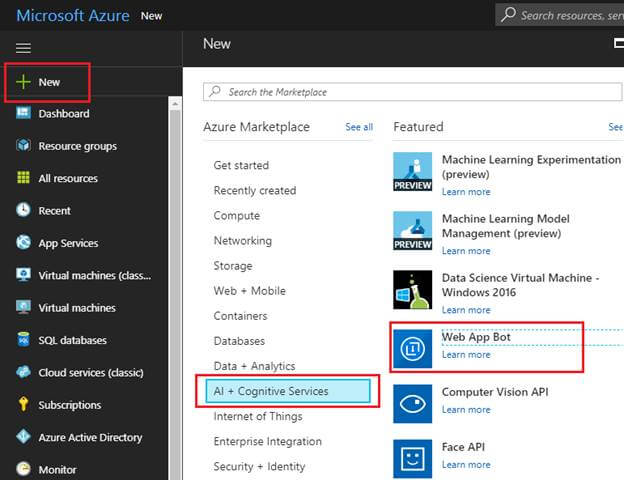Open SQL databases from sidebar

[72, 340]
